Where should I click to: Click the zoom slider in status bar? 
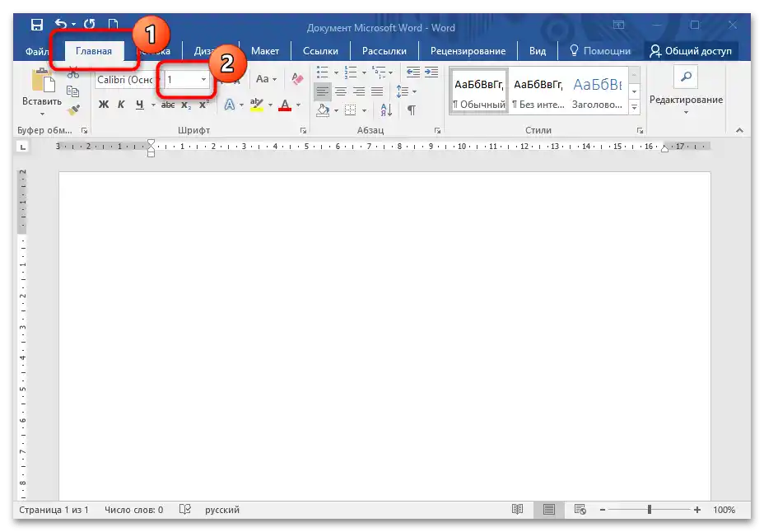649,510
